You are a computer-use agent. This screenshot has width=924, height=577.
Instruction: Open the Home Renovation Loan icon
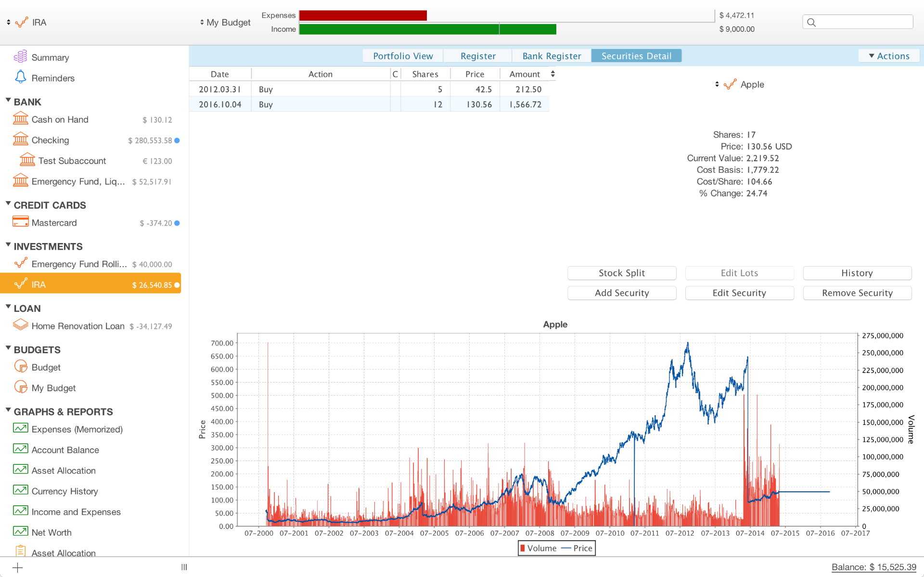click(x=20, y=325)
